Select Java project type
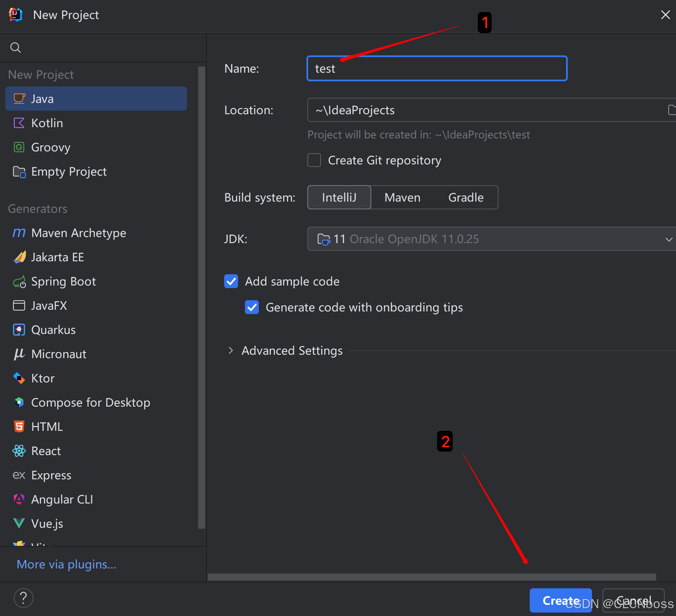676x616 pixels. (x=96, y=99)
